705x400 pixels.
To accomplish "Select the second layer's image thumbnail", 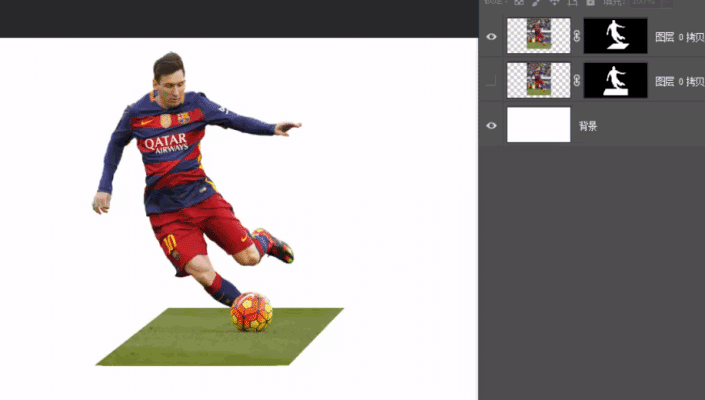I will click(539, 80).
